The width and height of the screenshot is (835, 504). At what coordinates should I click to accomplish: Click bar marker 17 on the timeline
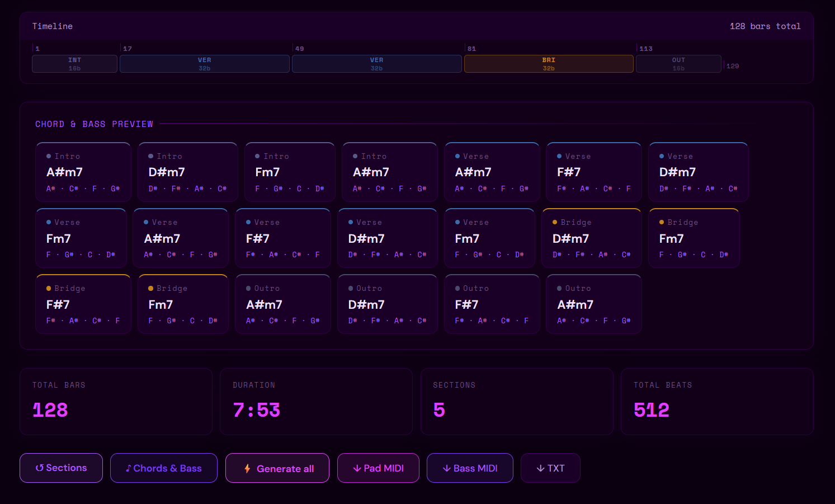[128, 49]
